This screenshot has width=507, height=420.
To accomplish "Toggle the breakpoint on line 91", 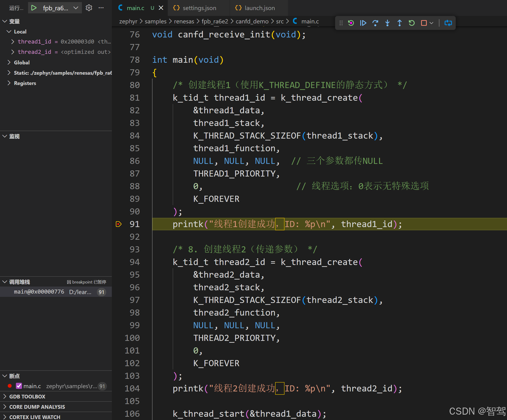I will coord(119,224).
